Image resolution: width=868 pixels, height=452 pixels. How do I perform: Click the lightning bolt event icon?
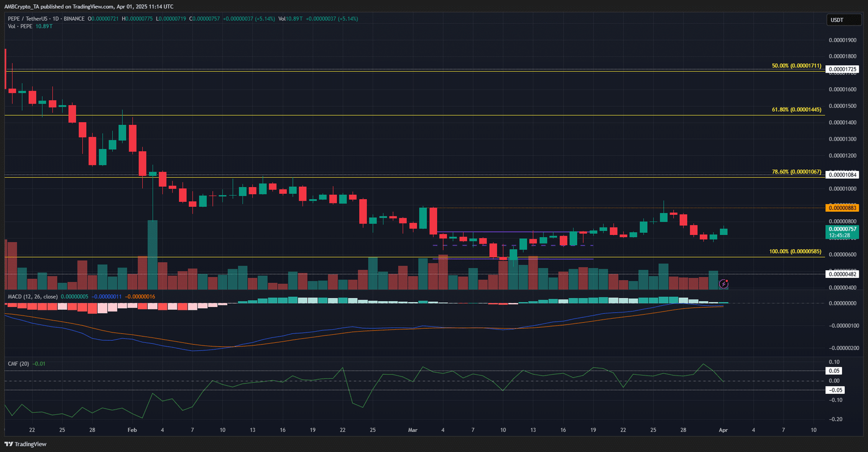(x=723, y=284)
